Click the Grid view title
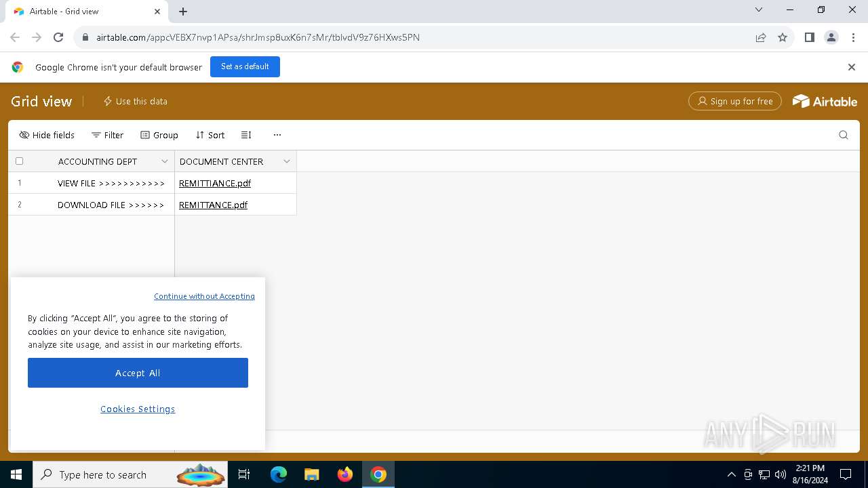Viewport: 868px width, 488px height. [x=41, y=101]
